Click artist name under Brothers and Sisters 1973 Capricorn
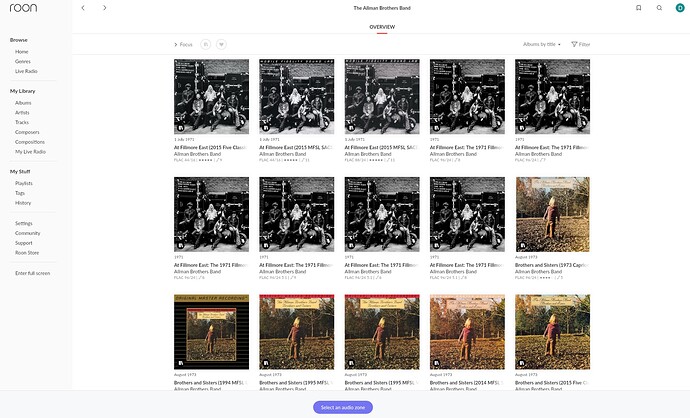 tap(538, 271)
